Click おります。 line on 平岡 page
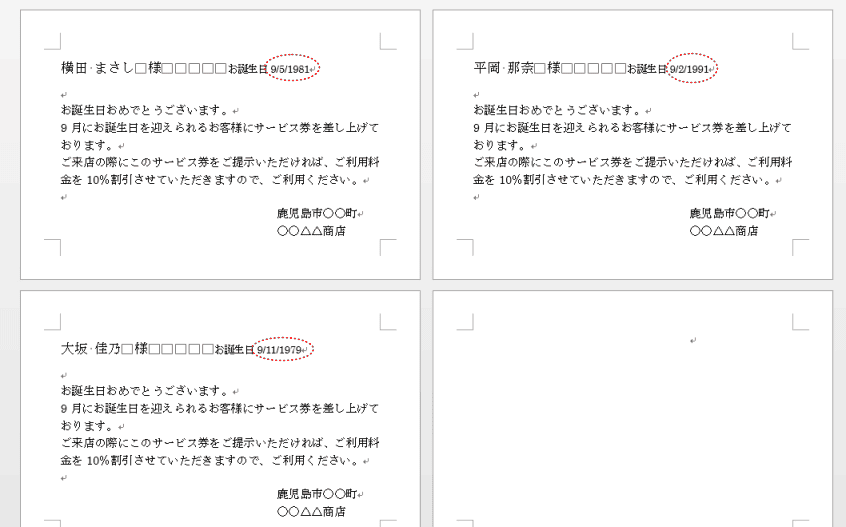 pyautogui.click(x=501, y=145)
